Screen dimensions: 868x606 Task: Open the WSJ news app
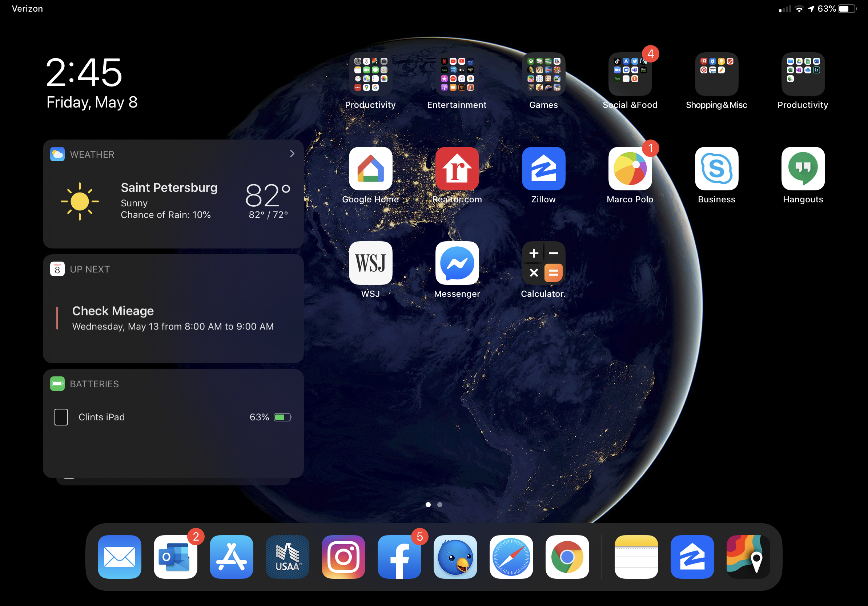370,263
